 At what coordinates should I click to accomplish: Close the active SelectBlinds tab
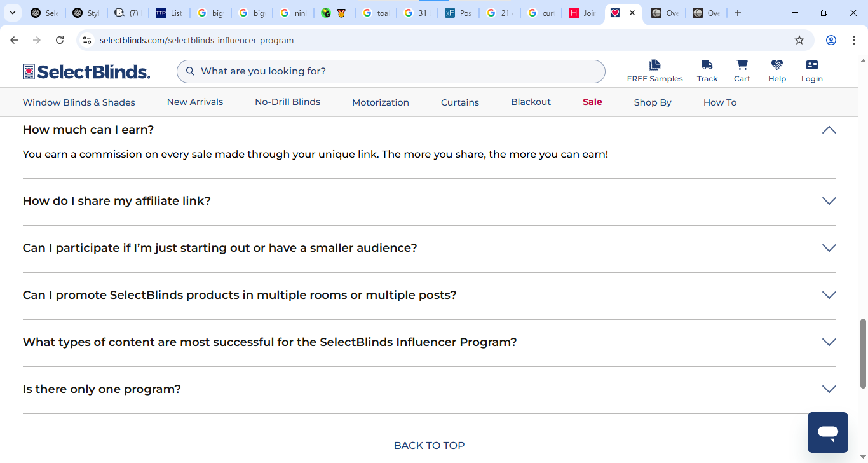632,13
